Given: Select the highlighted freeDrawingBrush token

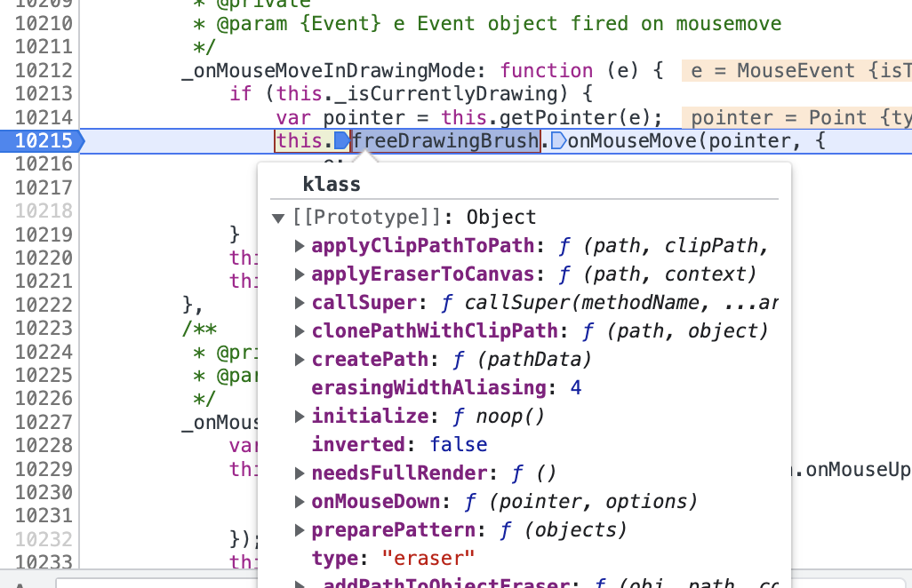Looking at the screenshot, I should (444, 140).
